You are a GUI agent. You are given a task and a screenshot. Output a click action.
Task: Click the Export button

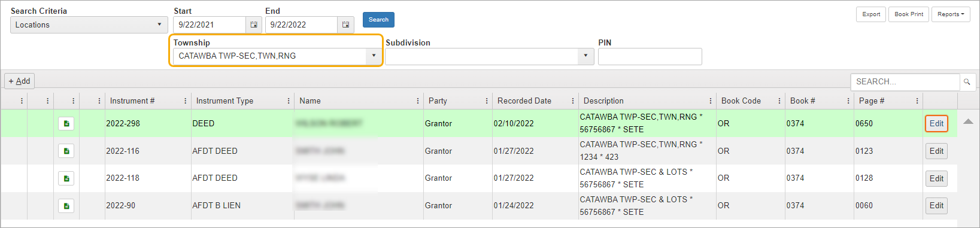pos(871,14)
